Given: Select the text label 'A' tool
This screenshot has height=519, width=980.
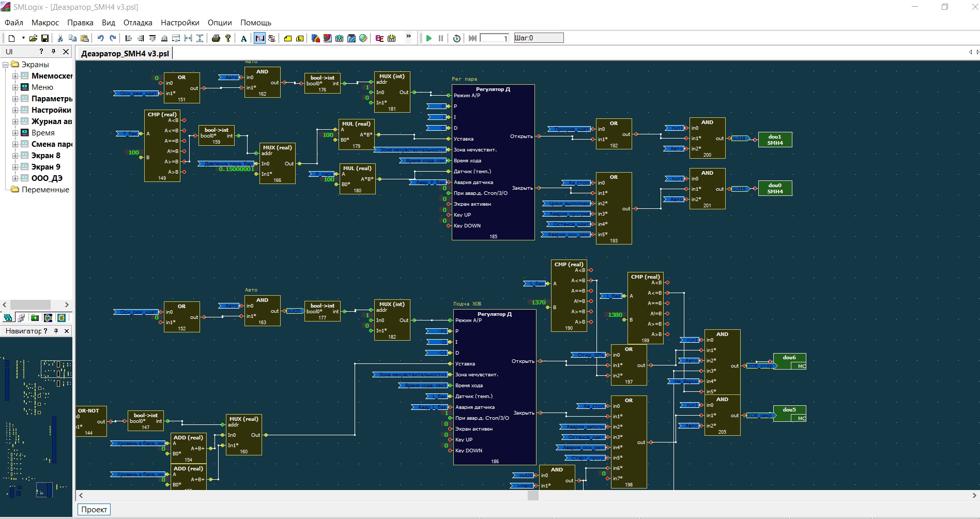Looking at the screenshot, I should (243, 38).
